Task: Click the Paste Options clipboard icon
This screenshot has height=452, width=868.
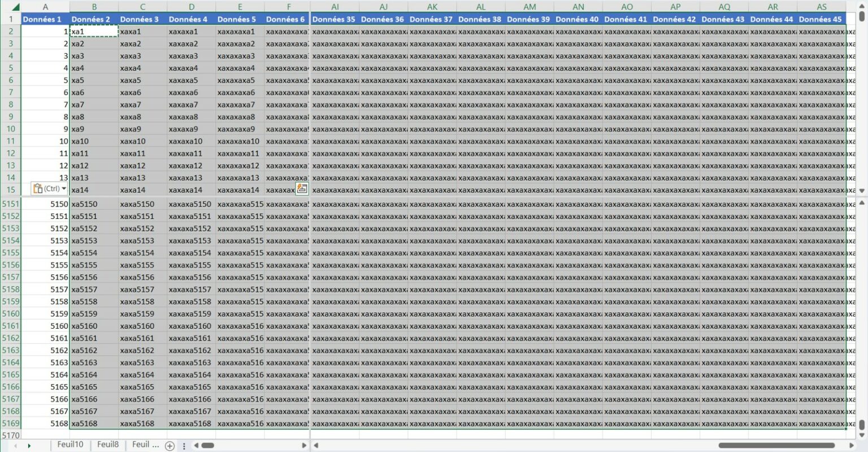Action: tap(38, 188)
